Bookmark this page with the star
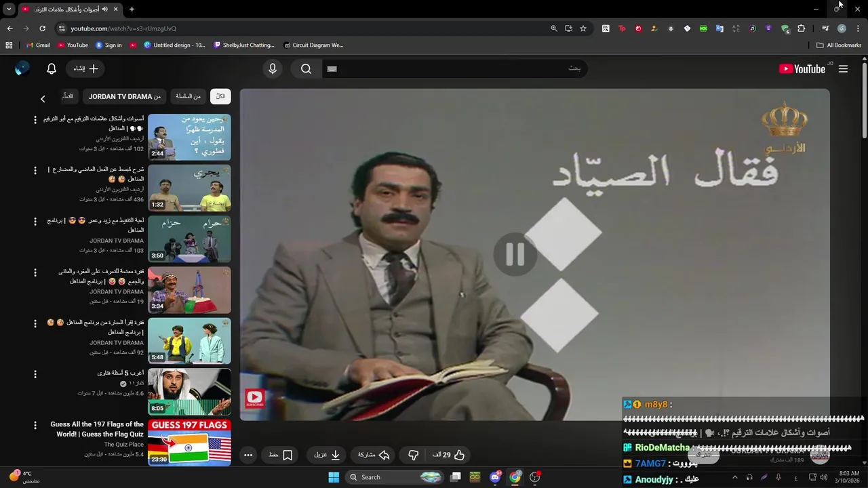Image resolution: width=868 pixels, height=488 pixels. pos(583,28)
